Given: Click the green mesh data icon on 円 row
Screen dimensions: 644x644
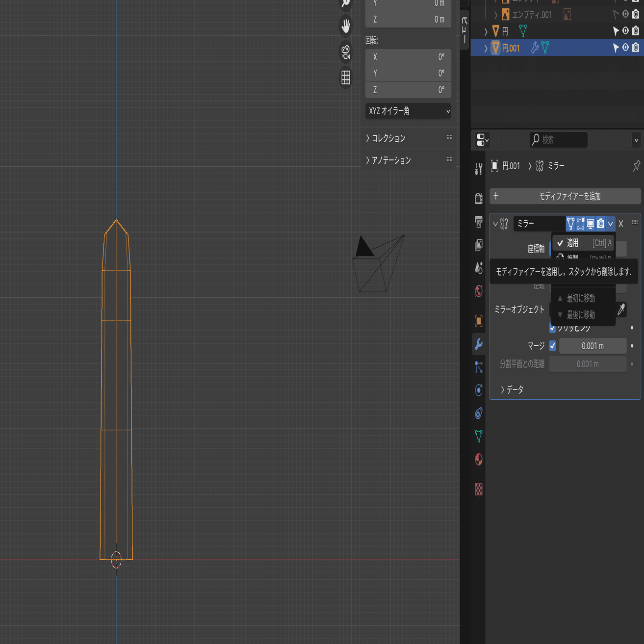Looking at the screenshot, I should pos(523,31).
